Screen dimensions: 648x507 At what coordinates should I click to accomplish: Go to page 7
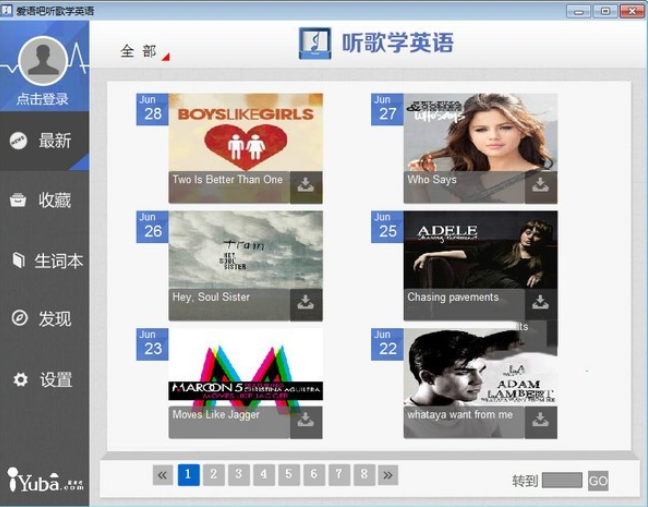tap(339, 475)
